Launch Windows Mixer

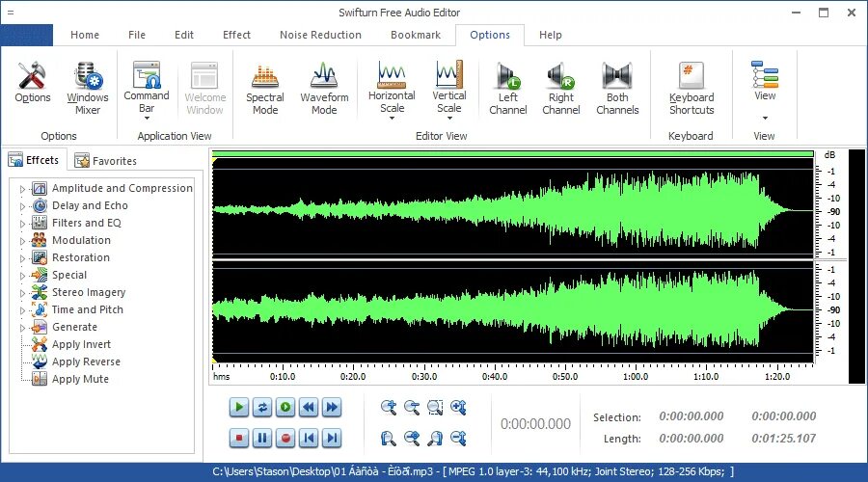(x=88, y=89)
